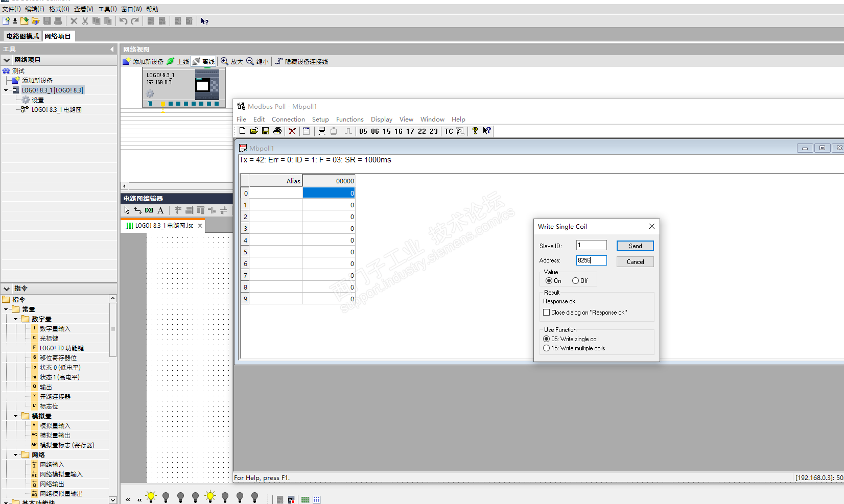
Task: Close the LOGO! 8.3_1 电路图.lsc tab
Action: (200, 226)
